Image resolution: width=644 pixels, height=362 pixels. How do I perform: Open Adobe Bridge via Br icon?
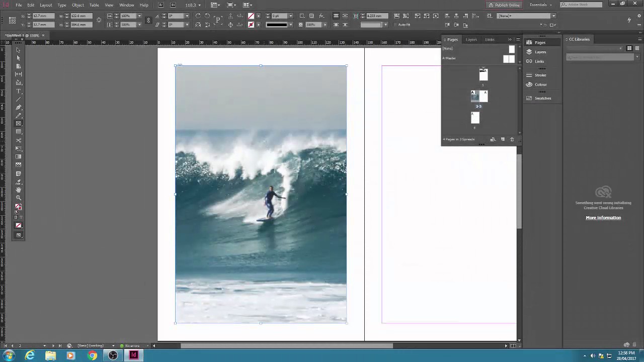pyautogui.click(x=161, y=5)
